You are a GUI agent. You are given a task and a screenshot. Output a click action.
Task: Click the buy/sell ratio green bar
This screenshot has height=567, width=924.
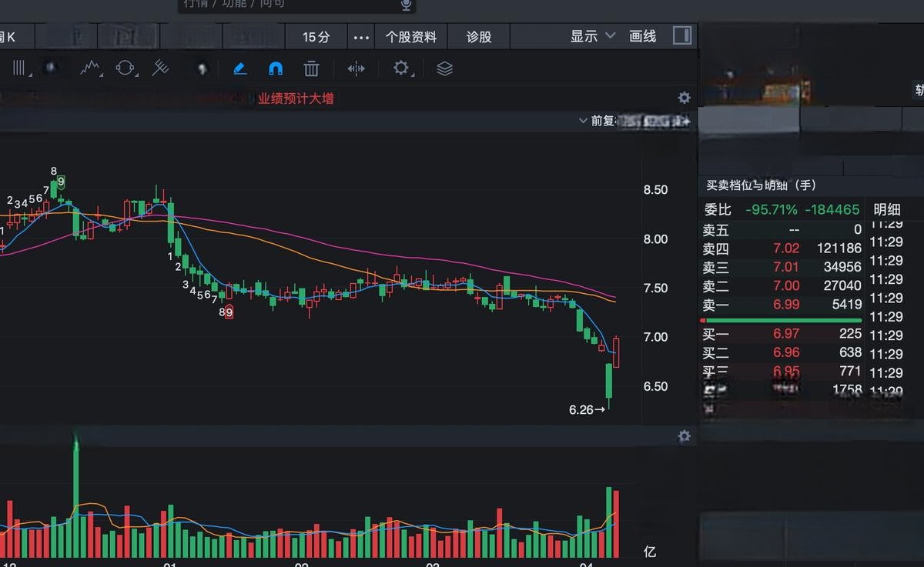[784, 320]
